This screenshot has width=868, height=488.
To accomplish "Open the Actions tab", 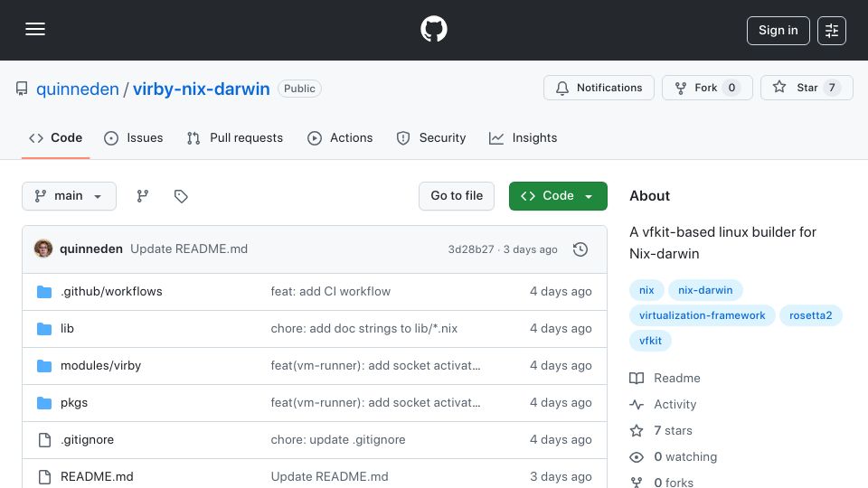I will point(340,137).
